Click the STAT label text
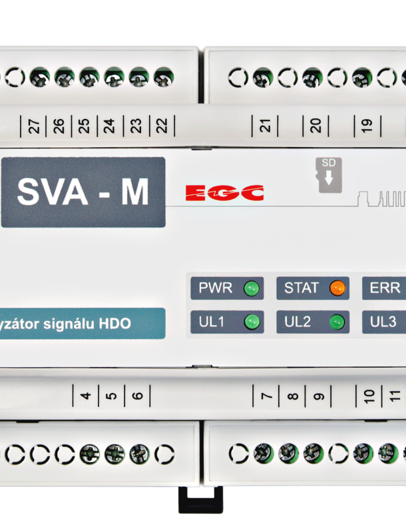The width and height of the screenshot is (406, 532). click(x=302, y=288)
